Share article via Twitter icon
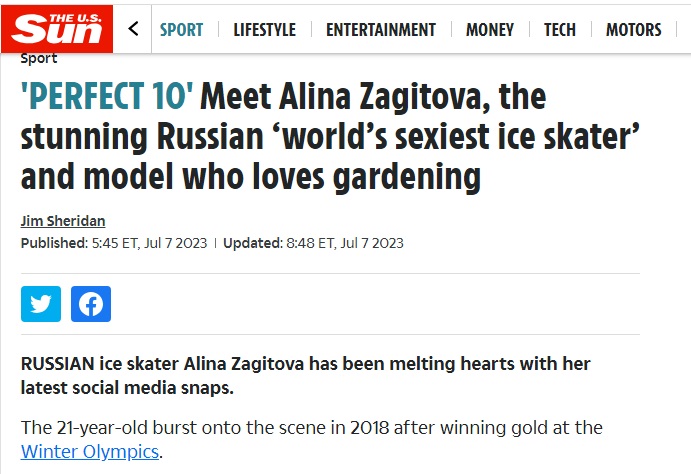The width and height of the screenshot is (691, 474). point(41,304)
